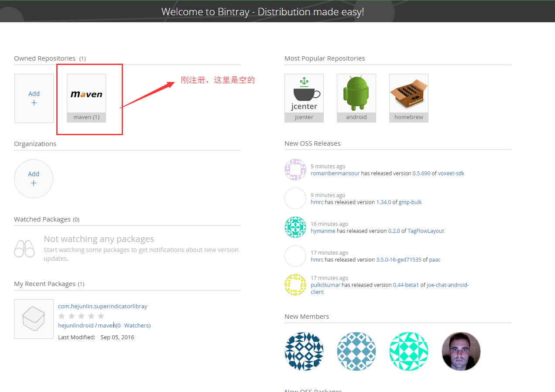Open the romainbenmansour user link

tap(335, 173)
